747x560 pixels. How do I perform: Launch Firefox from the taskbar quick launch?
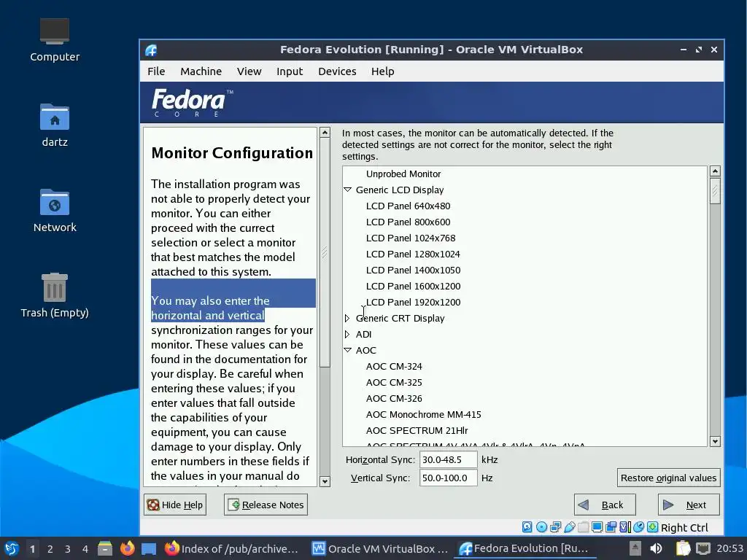[127, 548]
